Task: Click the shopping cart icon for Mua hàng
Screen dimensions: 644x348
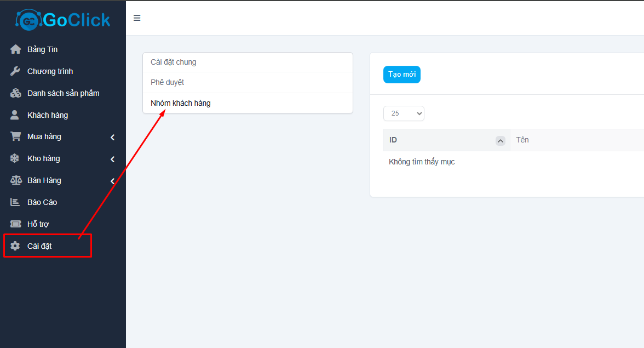Action: (x=15, y=136)
